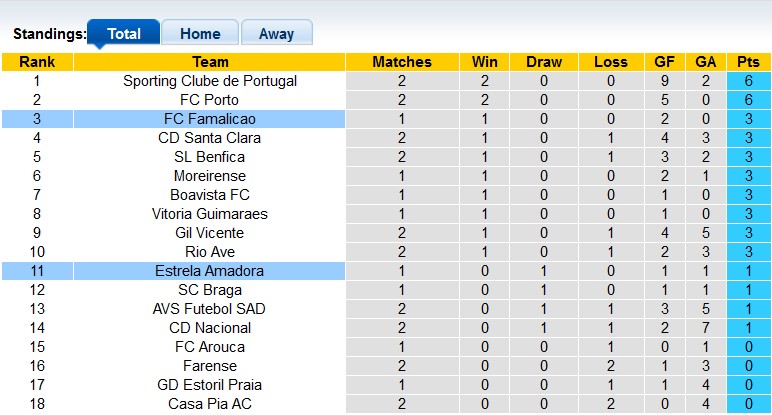Click Gil Vicente team name
The height and width of the screenshot is (416, 772).
(210, 233)
